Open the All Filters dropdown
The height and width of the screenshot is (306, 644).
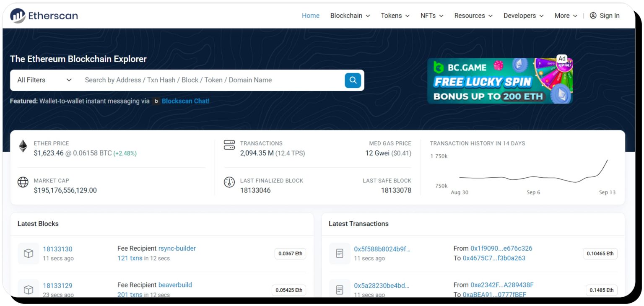click(44, 80)
